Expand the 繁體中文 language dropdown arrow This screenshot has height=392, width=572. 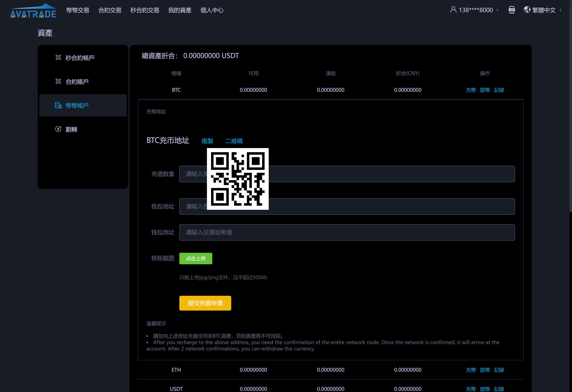561,10
